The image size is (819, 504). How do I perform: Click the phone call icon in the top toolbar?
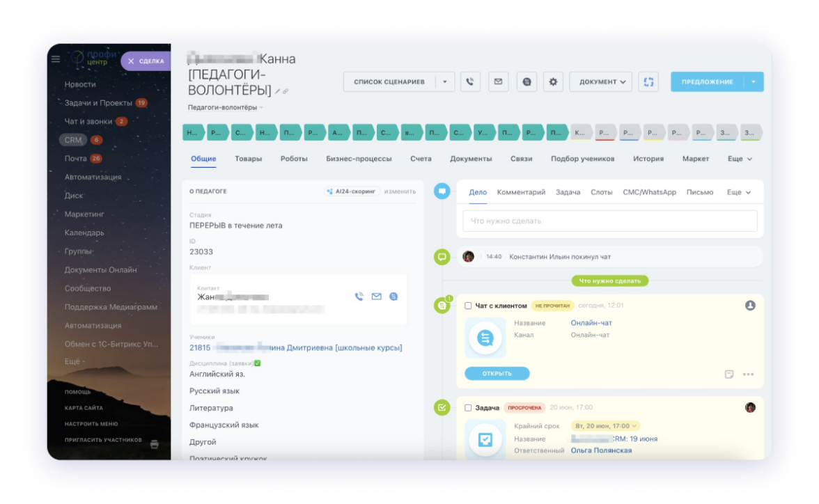click(x=470, y=82)
